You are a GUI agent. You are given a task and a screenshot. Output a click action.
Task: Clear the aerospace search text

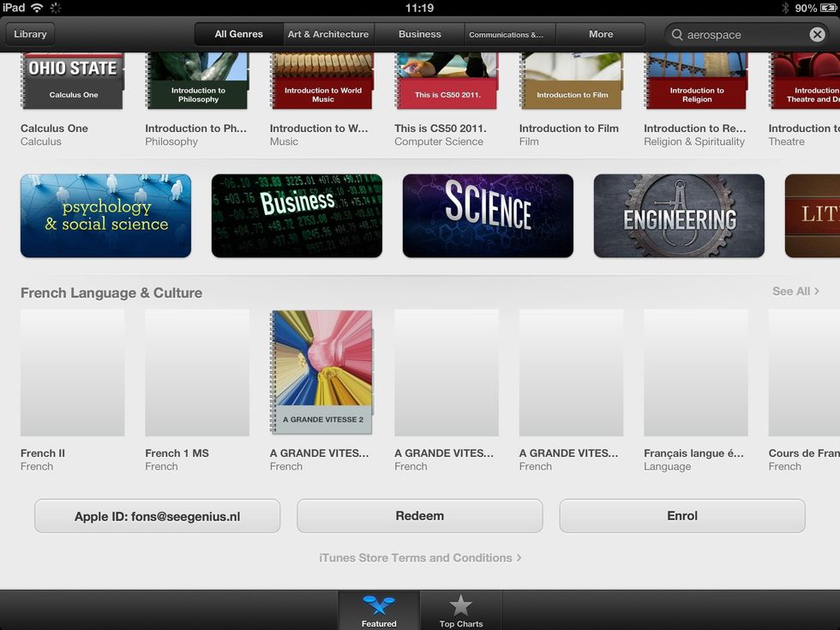click(x=817, y=34)
